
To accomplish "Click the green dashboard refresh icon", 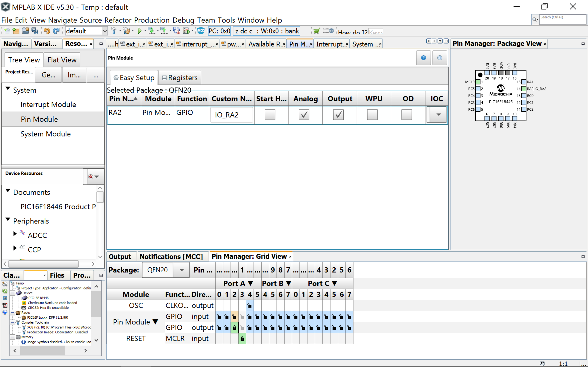I will [x=5, y=291].
